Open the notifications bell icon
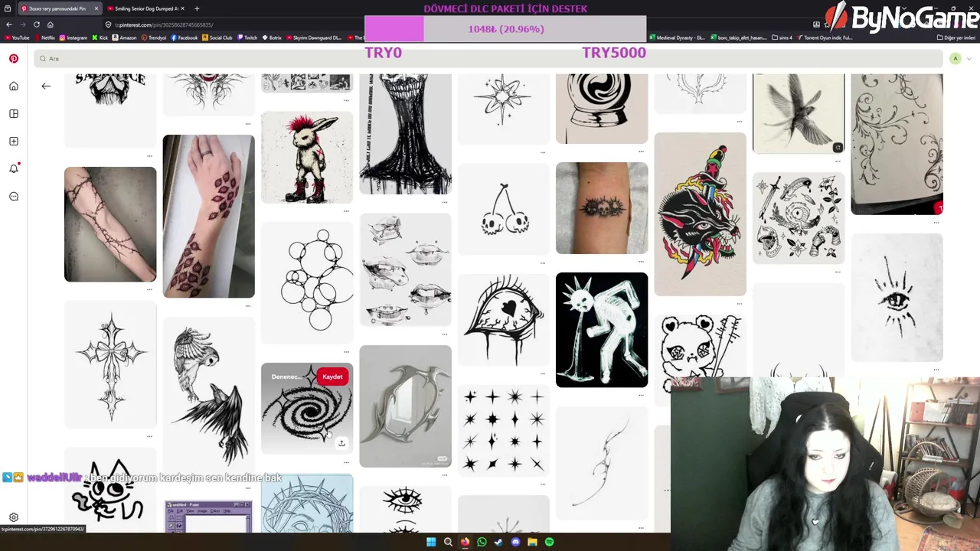 tap(14, 168)
